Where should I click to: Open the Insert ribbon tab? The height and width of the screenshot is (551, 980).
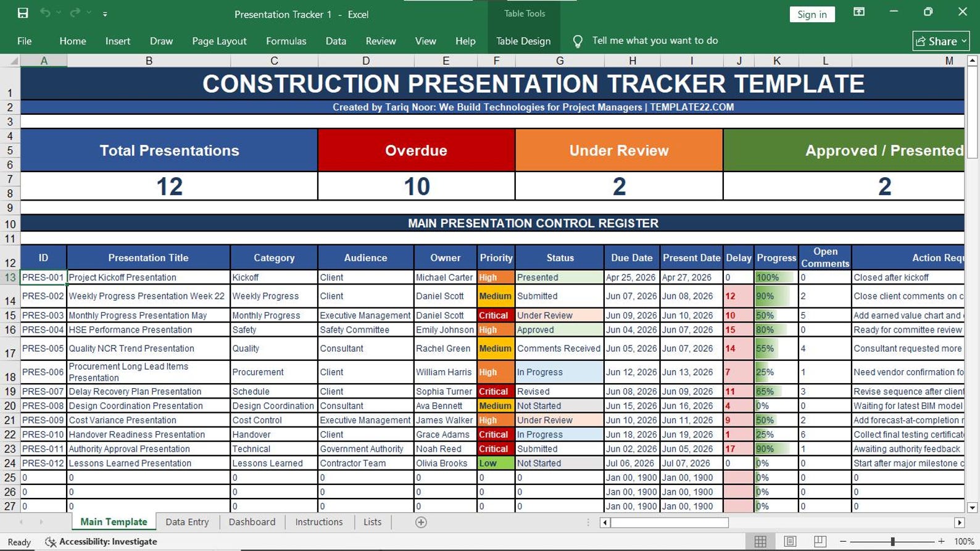[x=118, y=41]
